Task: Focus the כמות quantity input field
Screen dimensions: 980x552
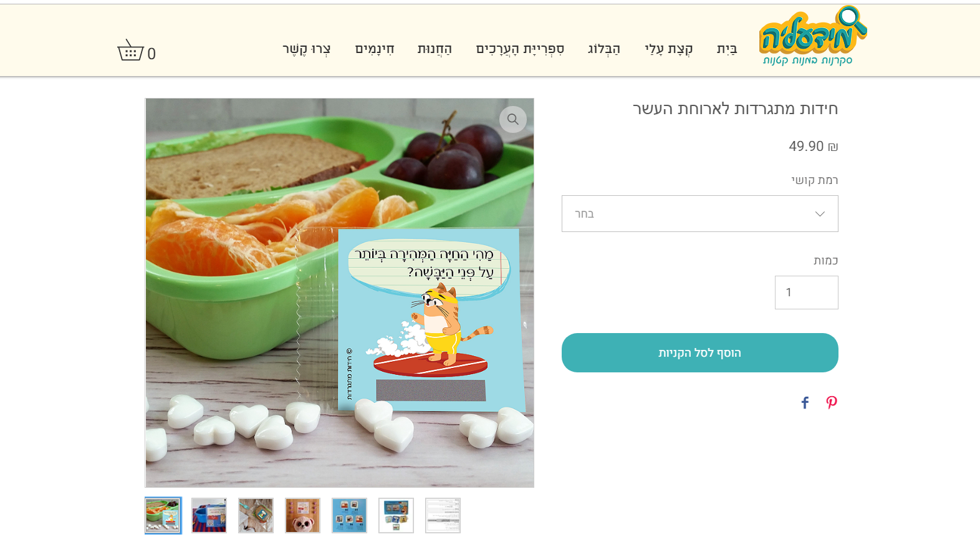Action: tap(806, 293)
